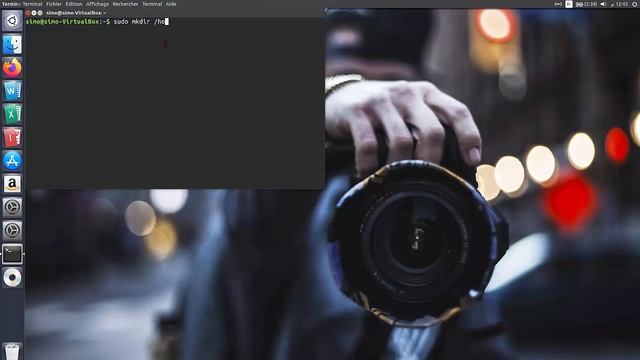Open the Writer word processor icon
Image resolution: width=640 pixels, height=360 pixels.
click(x=12, y=91)
